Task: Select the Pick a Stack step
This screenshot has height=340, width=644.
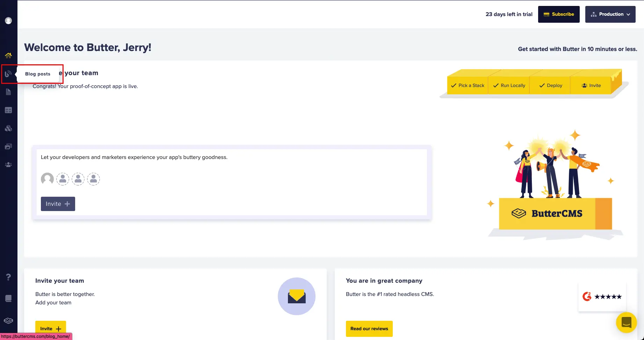Action: [x=468, y=85]
